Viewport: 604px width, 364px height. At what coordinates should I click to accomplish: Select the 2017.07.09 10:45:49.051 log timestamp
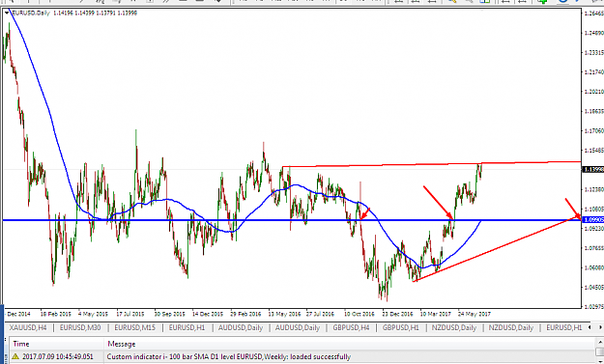[x=58, y=356]
